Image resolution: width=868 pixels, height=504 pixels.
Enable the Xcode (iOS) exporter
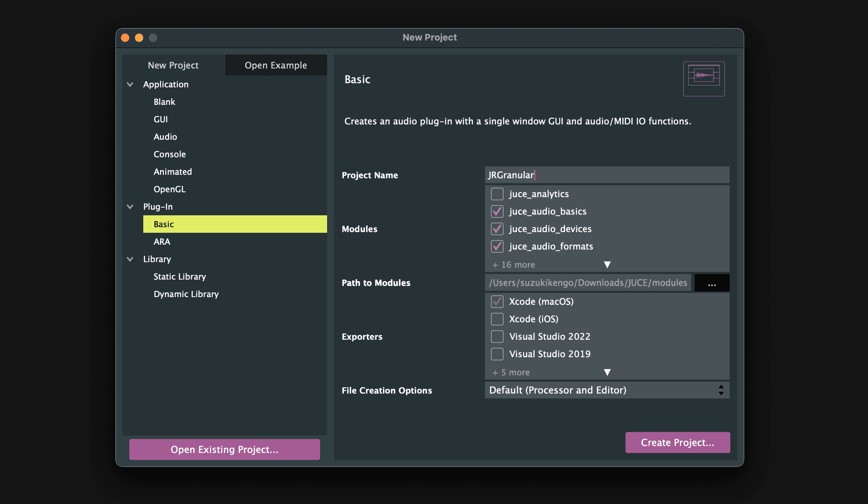(x=497, y=319)
